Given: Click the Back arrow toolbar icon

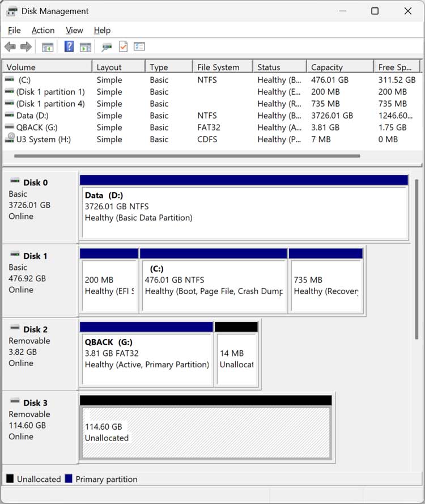Looking at the screenshot, I should [10, 47].
